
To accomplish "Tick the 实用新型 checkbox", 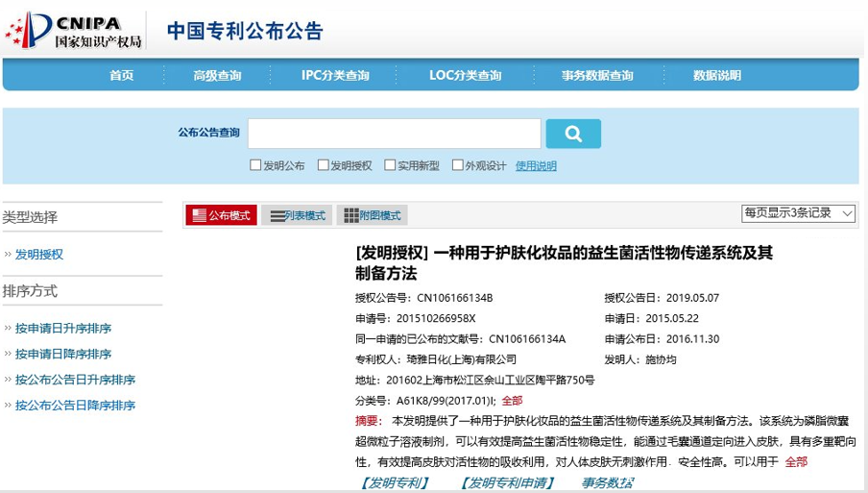I will click(x=390, y=165).
